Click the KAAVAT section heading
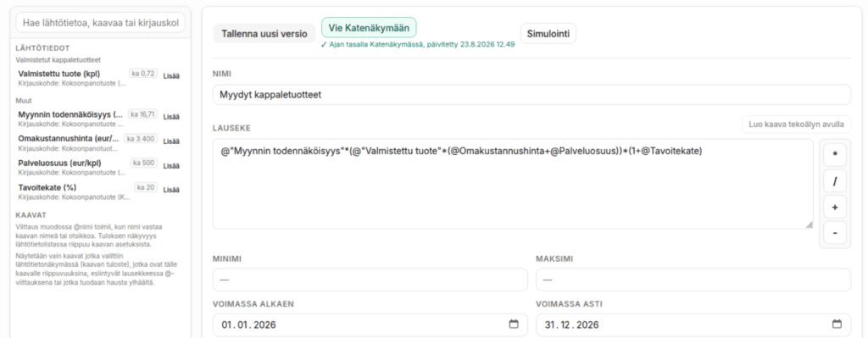Image resolution: width=868 pixels, height=338 pixels. (x=31, y=214)
